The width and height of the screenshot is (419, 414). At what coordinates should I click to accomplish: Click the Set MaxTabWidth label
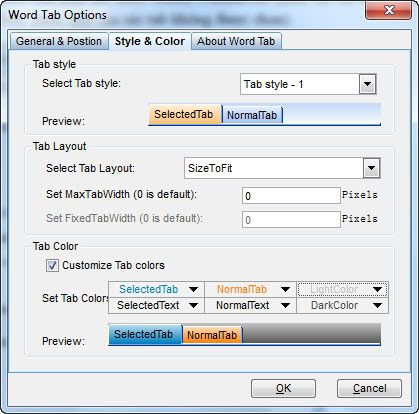(x=121, y=194)
